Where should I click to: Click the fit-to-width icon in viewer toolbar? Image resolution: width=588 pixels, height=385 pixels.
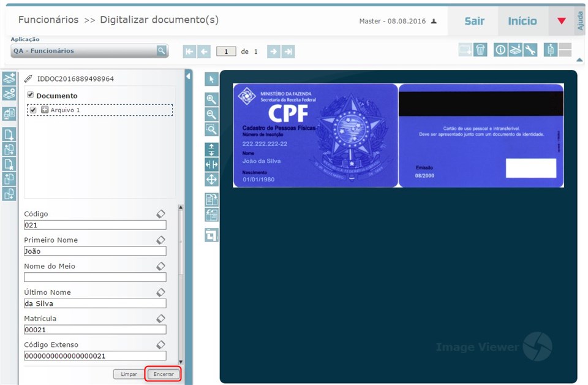211,164
